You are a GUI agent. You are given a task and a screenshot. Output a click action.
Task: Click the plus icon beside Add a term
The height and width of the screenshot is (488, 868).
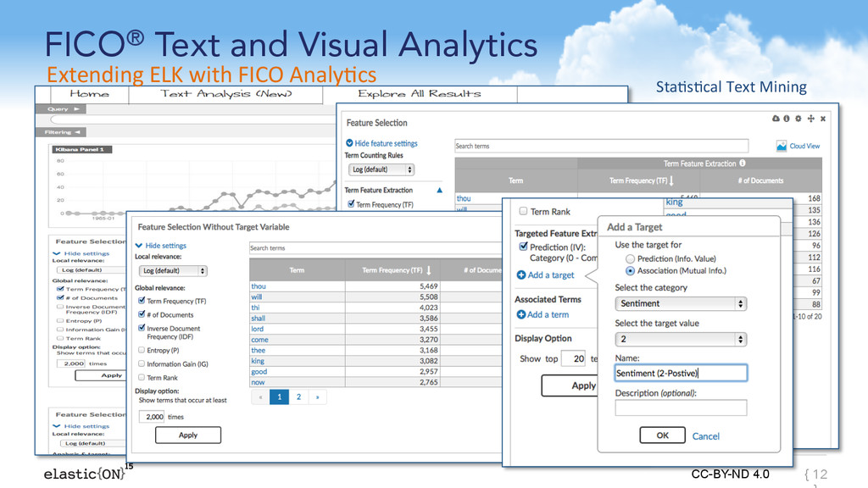(521, 314)
